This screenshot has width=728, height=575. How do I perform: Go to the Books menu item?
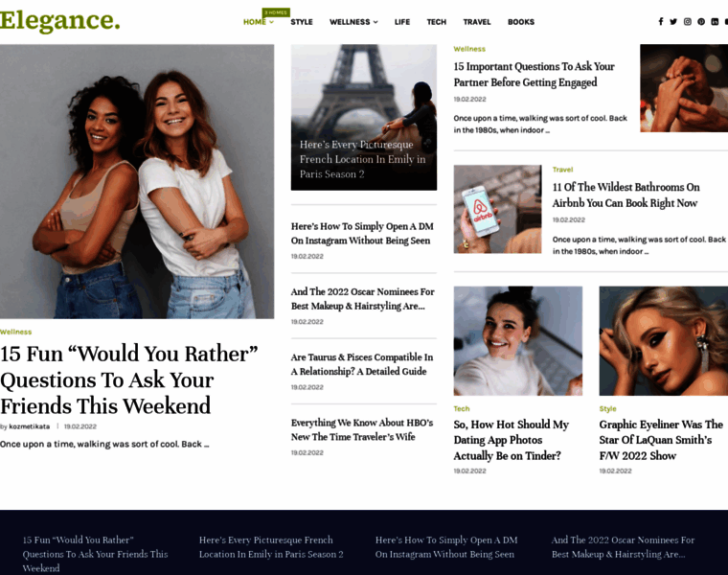(521, 22)
